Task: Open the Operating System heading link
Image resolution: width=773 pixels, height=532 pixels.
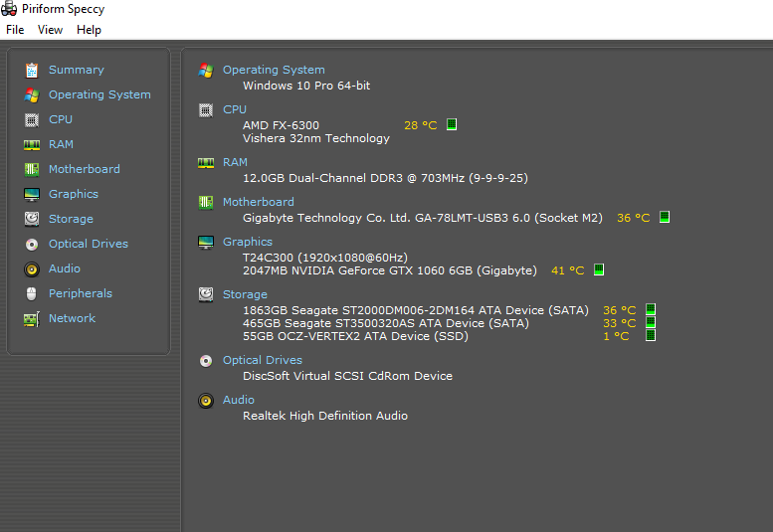Action: click(x=274, y=70)
